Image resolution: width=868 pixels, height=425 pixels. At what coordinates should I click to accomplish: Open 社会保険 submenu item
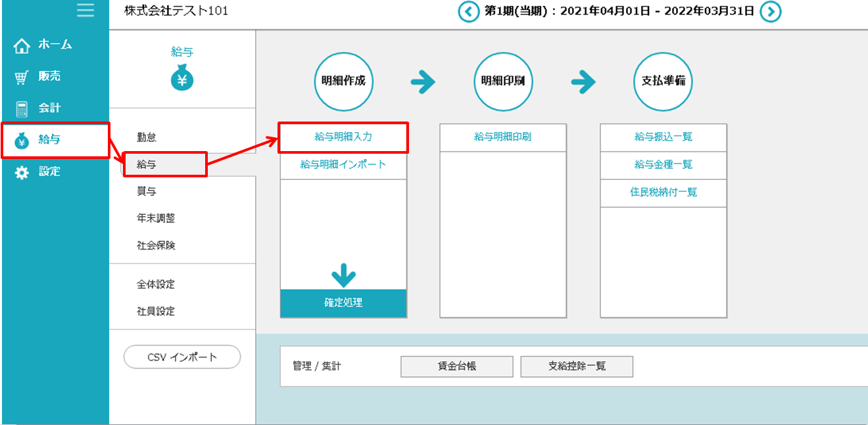156,246
